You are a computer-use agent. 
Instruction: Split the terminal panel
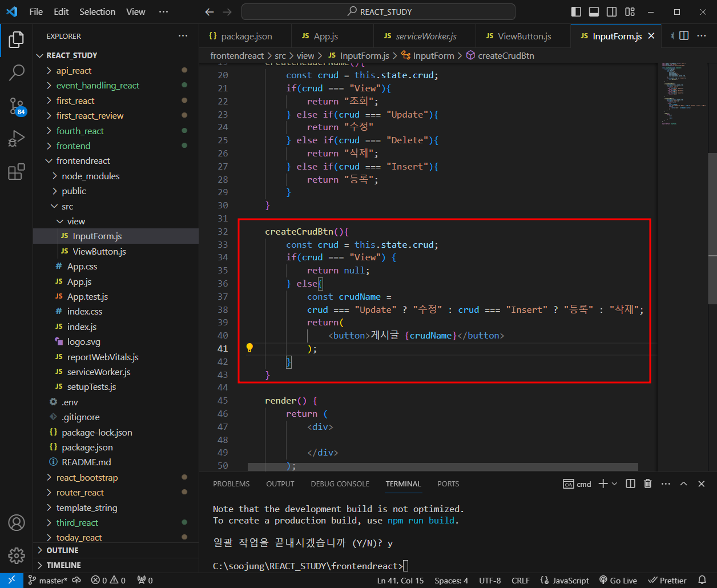click(630, 484)
